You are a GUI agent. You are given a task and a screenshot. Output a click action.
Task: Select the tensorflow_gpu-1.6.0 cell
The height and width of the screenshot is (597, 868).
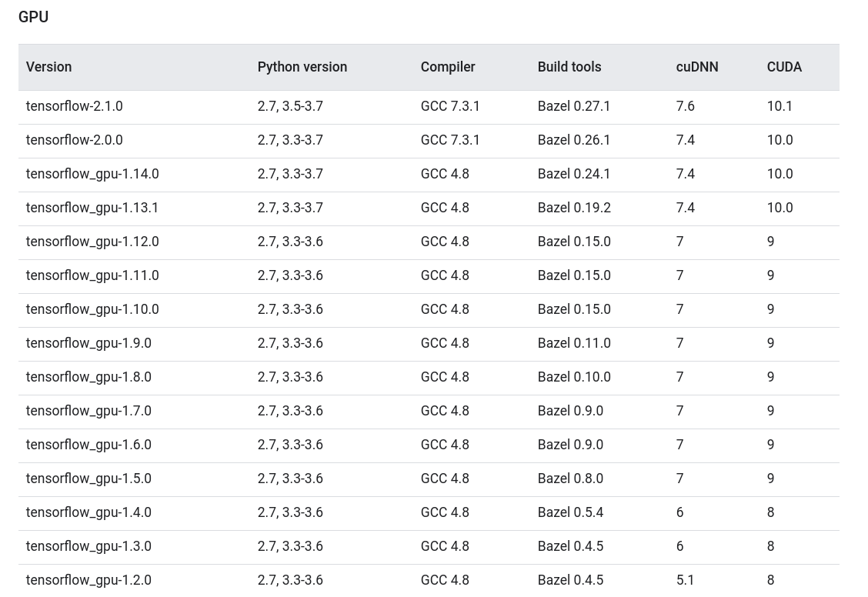[x=88, y=445]
